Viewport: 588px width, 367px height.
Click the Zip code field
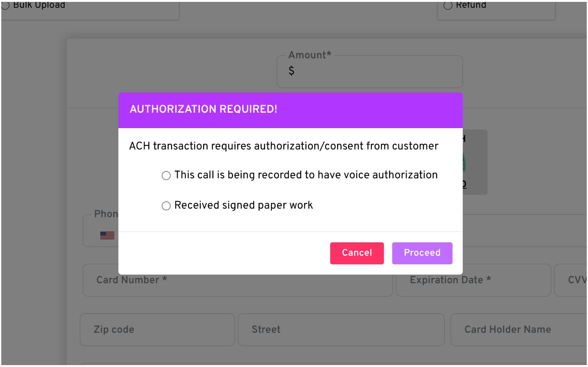(x=157, y=329)
